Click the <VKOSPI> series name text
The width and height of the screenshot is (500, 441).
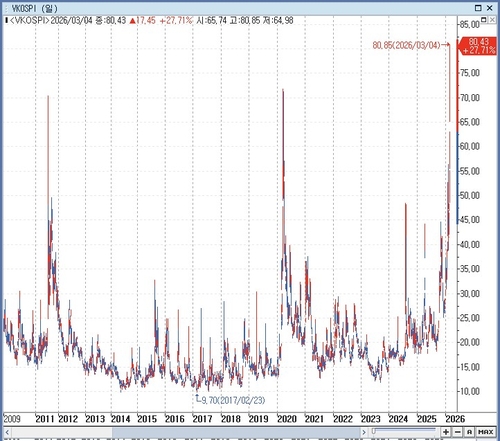pyautogui.click(x=30, y=21)
